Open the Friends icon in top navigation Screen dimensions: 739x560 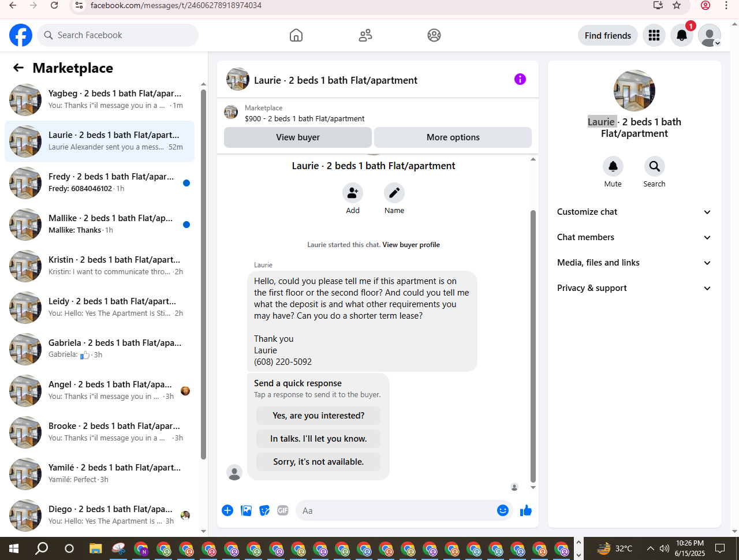[x=365, y=35]
